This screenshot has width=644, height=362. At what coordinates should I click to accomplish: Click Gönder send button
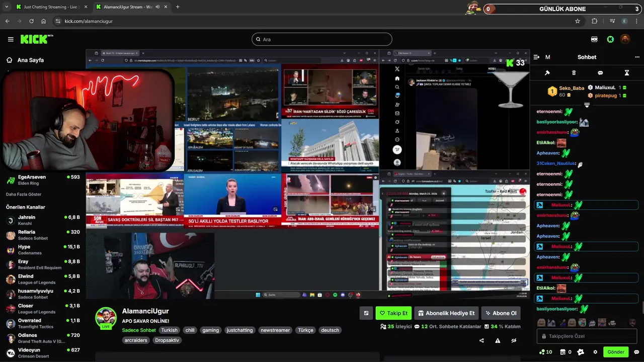616,352
